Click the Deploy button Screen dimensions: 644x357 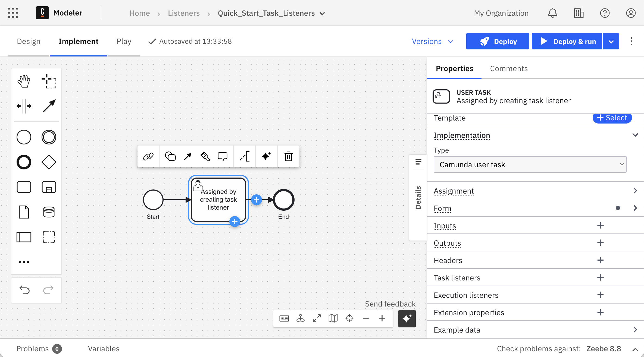pos(497,41)
